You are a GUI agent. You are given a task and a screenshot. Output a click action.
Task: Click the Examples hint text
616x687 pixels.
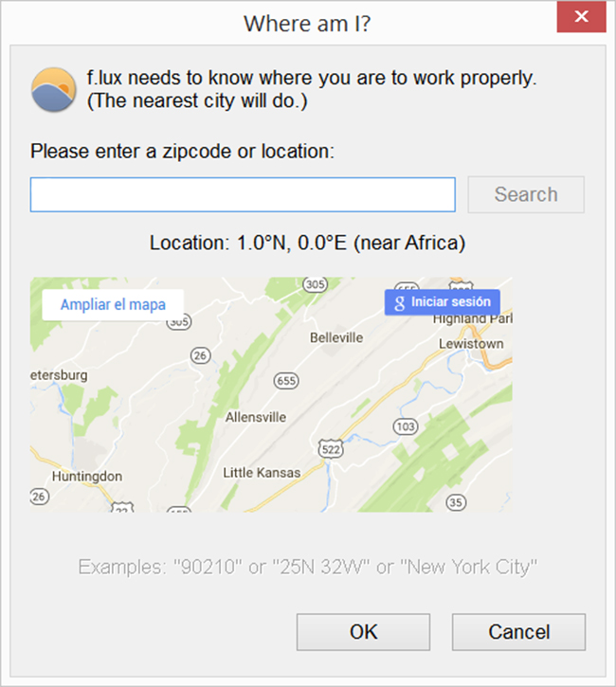[308, 567]
